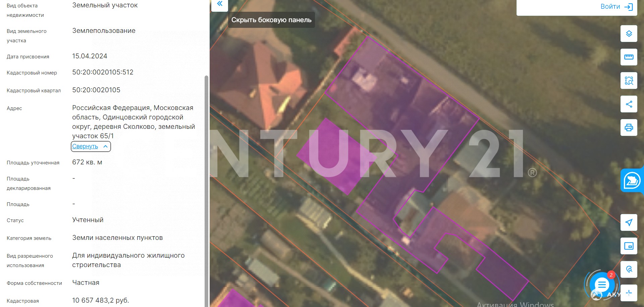
Task: Toggle the overview mini-map window
Action: [629, 246]
